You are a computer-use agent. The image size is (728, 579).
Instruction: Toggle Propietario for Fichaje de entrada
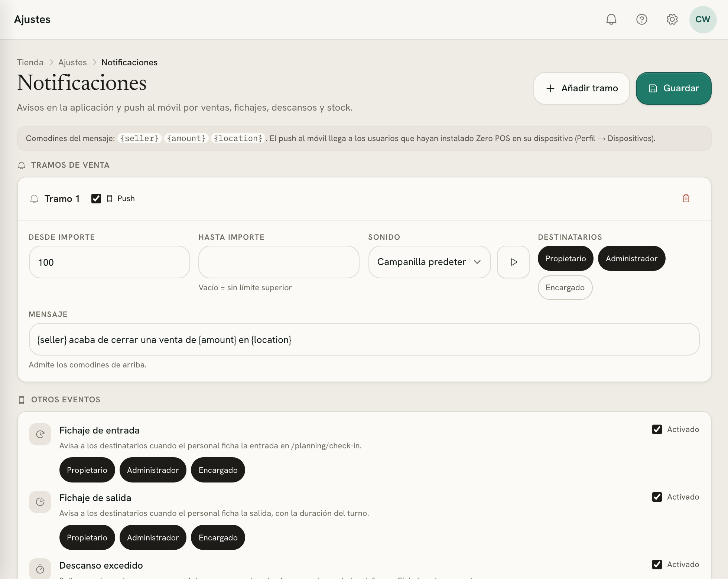[87, 470]
